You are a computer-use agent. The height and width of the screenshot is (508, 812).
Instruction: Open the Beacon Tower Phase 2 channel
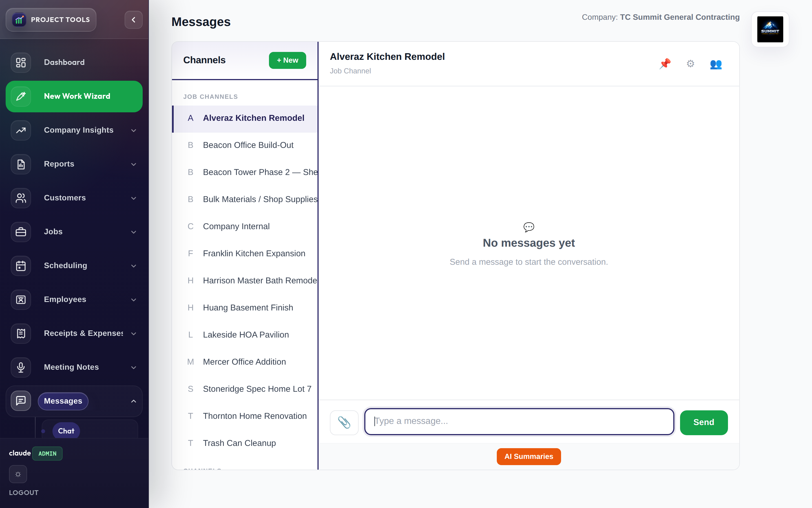tap(245, 172)
